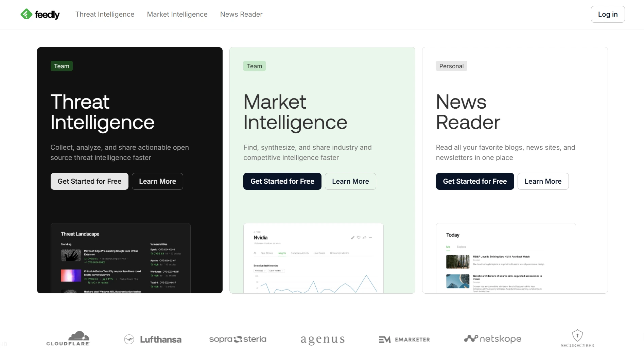Select the Top Stories tab in the Nvidia preview

267,253
